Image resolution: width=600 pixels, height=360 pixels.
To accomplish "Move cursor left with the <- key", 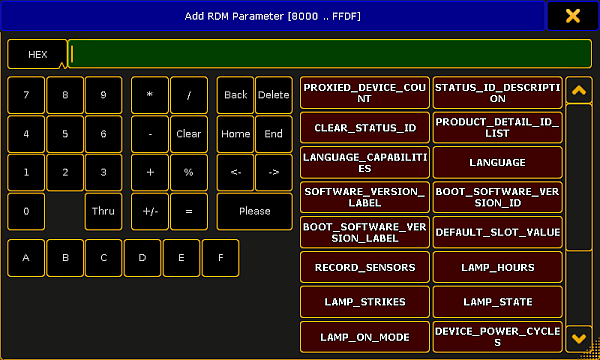I will (x=235, y=172).
